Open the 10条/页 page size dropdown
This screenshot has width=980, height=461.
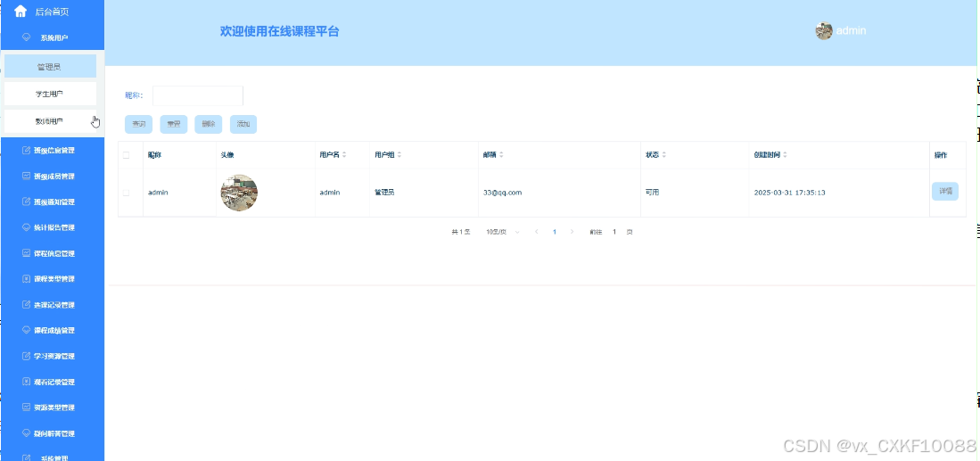(x=503, y=232)
